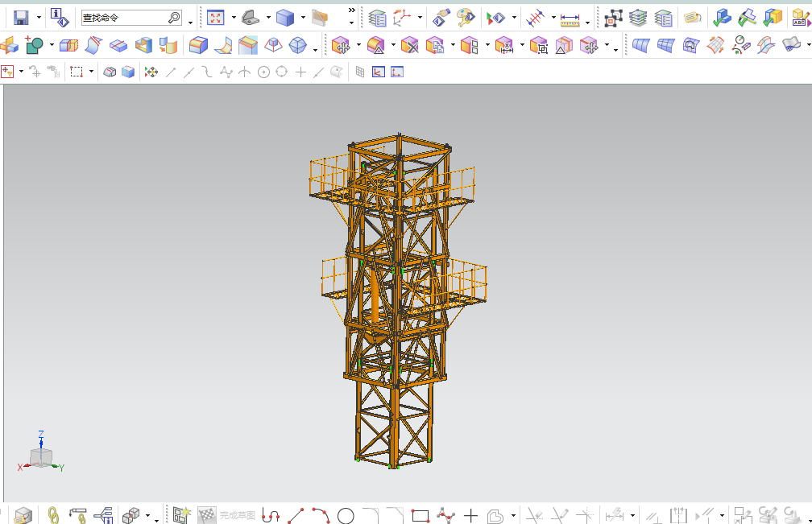
Task: Expand the Fit view dropdown arrow
Action: coord(234,18)
